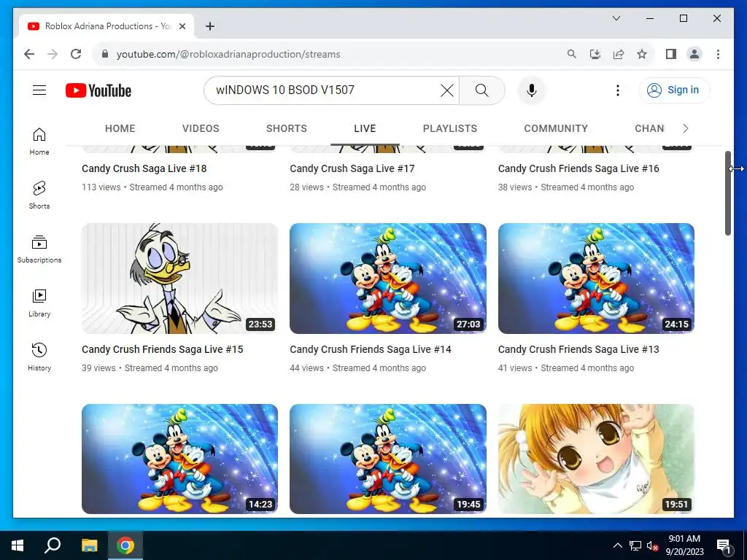
Task: Switch to the VIDEOS channel tab
Action: (x=201, y=128)
